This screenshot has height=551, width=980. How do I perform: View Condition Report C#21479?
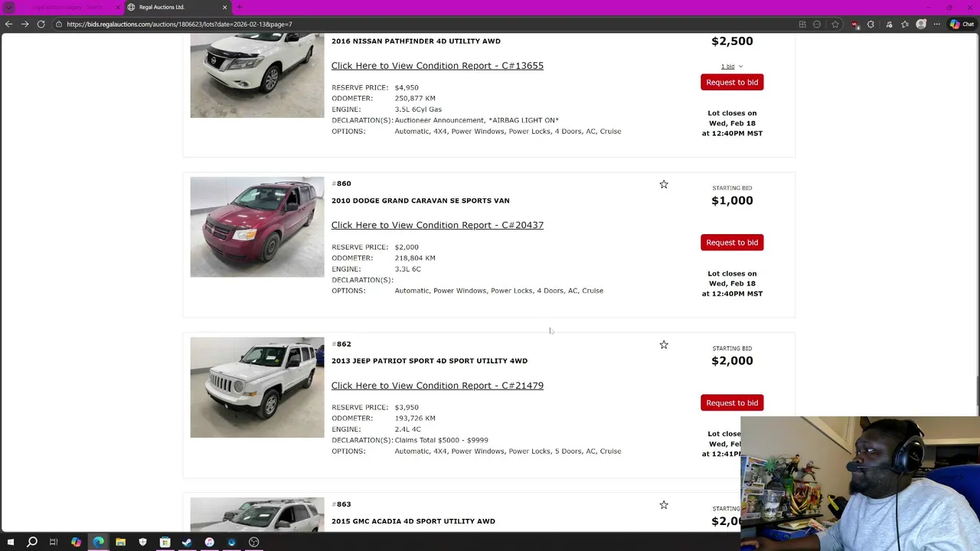click(x=437, y=386)
